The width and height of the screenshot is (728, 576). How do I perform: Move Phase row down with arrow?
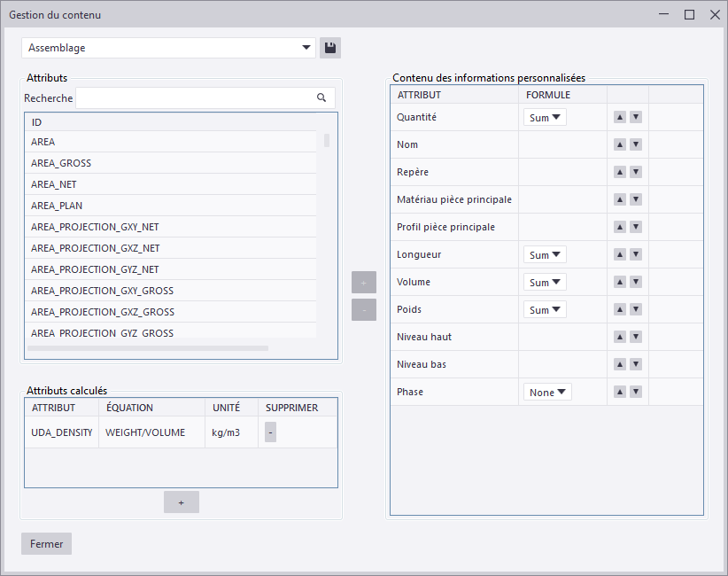(x=635, y=392)
